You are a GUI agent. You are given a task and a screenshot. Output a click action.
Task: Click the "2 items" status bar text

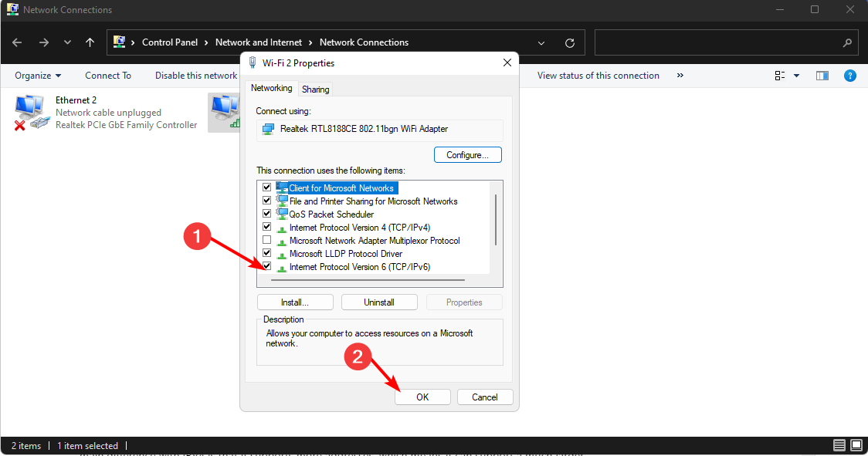pyautogui.click(x=26, y=446)
